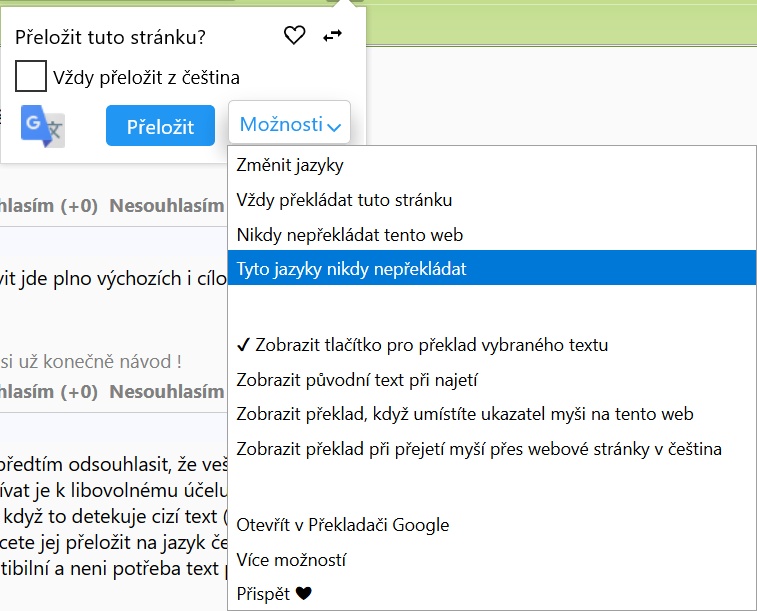Screen dimensions: 757x611
Task: Toggle 'Zobrazit překlad, když umístíte ukazatel myši'
Action: click(465, 414)
